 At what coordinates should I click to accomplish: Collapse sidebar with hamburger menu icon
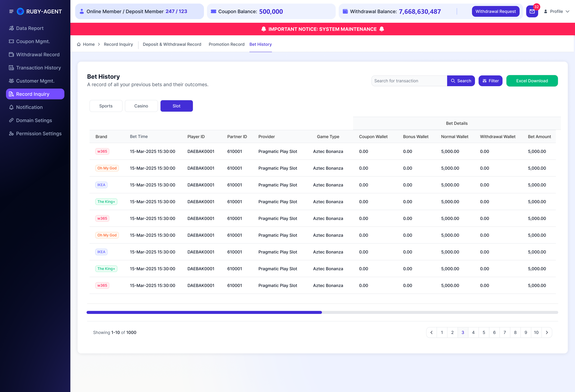point(11,11)
